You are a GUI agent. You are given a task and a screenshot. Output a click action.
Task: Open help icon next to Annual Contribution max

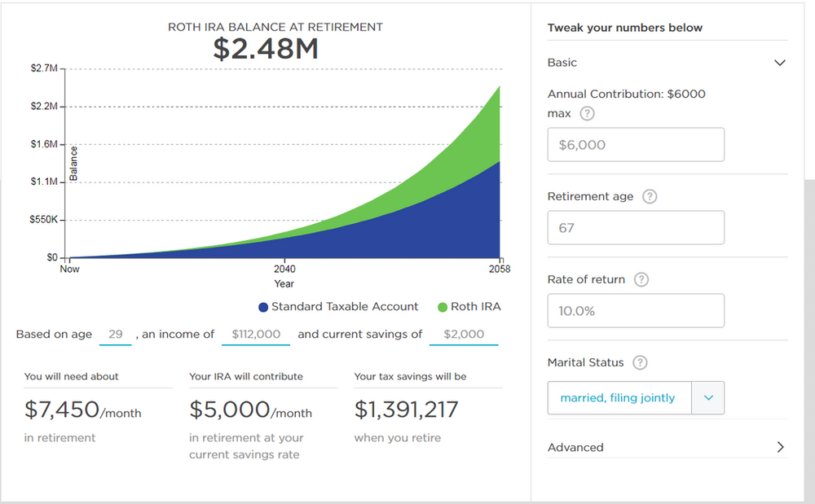click(x=587, y=113)
